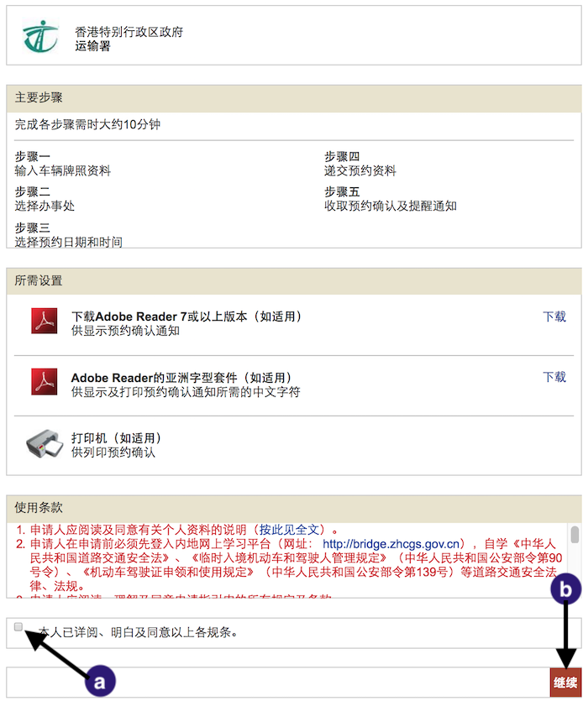This screenshot has width=588, height=701.
Task: Select the 步骤五 收取预约确认及提醒通知 text
Action: point(390,199)
